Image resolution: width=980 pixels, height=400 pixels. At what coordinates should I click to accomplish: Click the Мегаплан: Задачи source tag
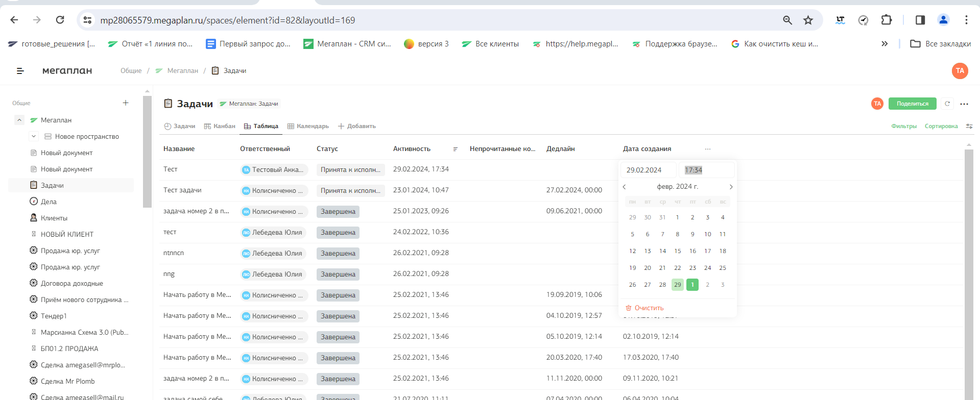point(249,104)
